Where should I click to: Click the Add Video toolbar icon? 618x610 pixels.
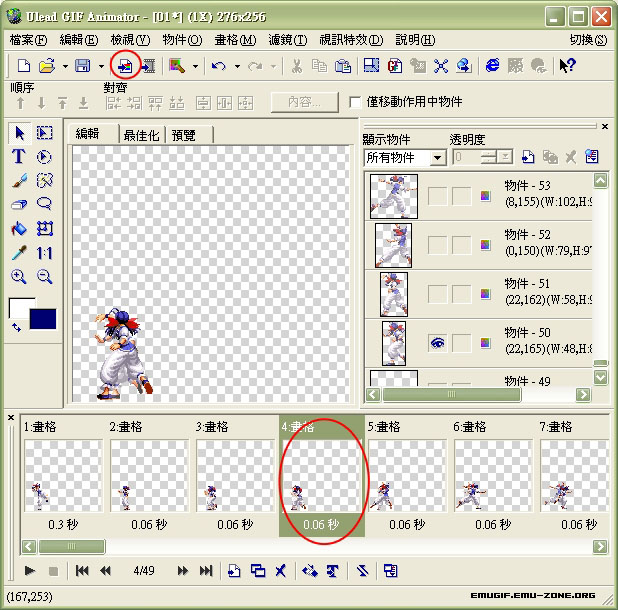tap(149, 66)
